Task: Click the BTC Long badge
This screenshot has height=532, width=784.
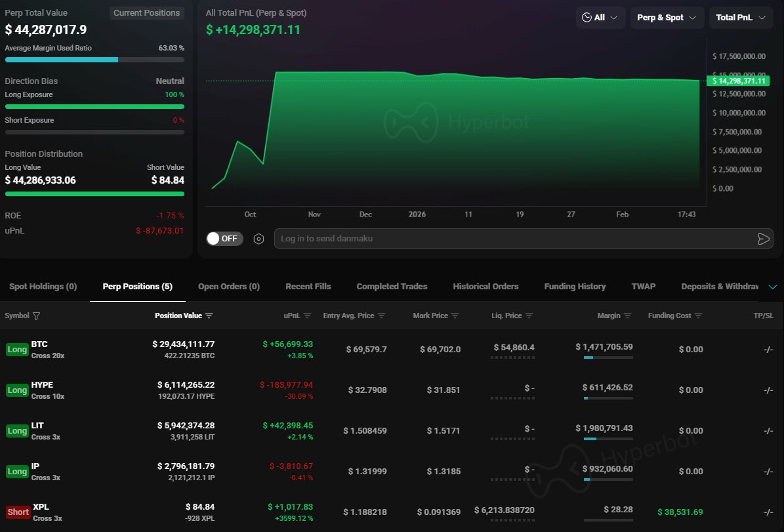Action: tap(17, 350)
